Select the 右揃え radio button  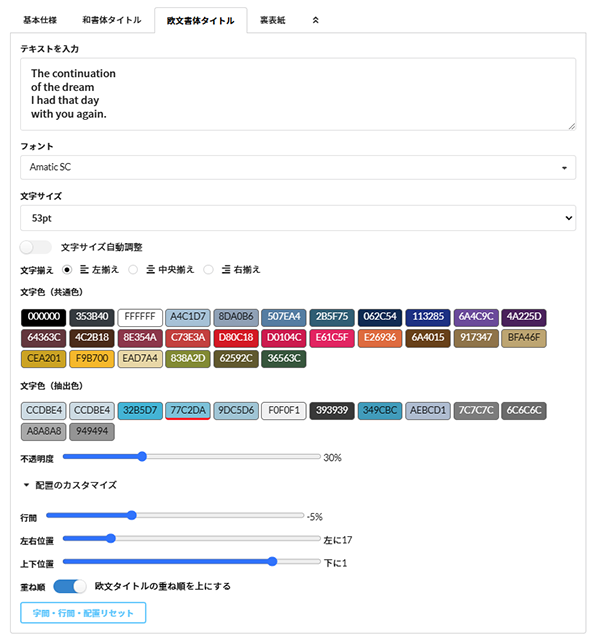click(209, 269)
